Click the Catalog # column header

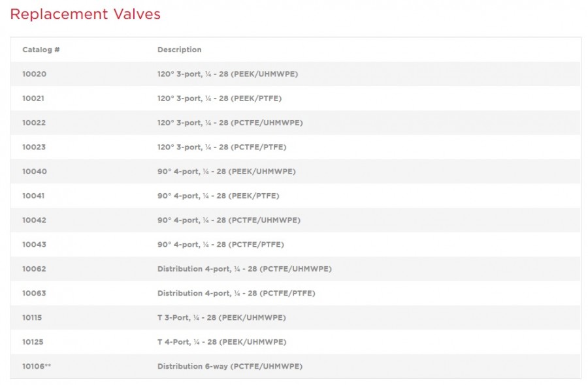(41, 50)
